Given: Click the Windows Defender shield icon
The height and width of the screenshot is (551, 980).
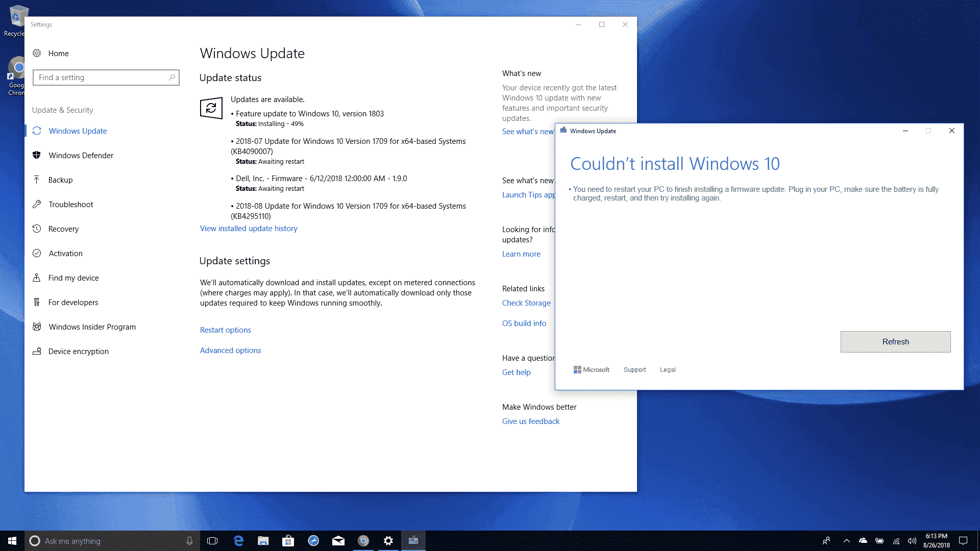Looking at the screenshot, I should pos(37,155).
